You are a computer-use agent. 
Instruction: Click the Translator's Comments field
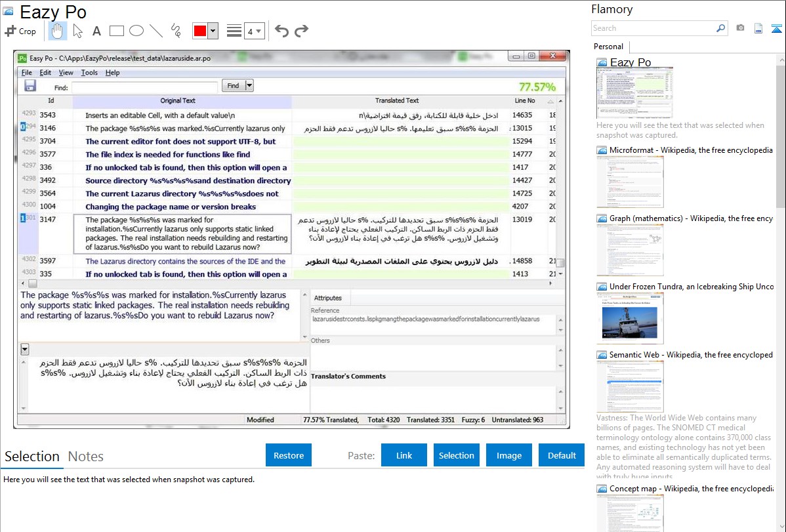(434, 399)
